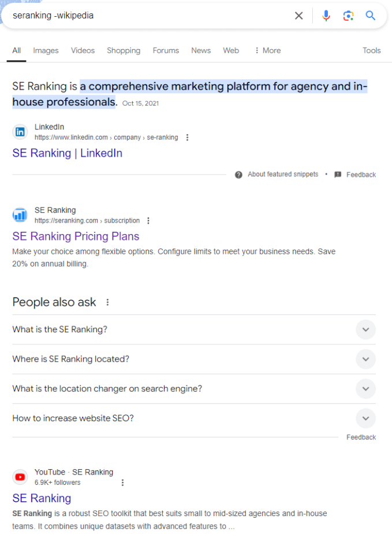Click the SE Ranking site favicon
Screen dimensions: 392x534
[x=20, y=214]
